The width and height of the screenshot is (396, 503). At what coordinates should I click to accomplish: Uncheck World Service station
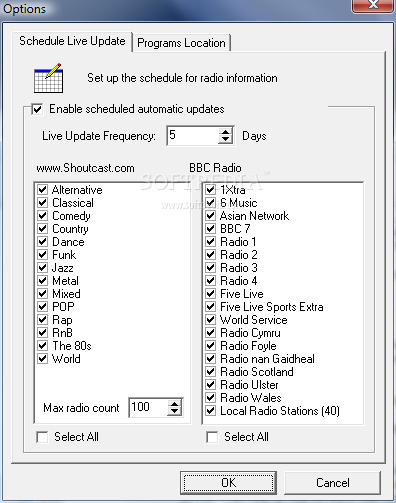(x=210, y=320)
